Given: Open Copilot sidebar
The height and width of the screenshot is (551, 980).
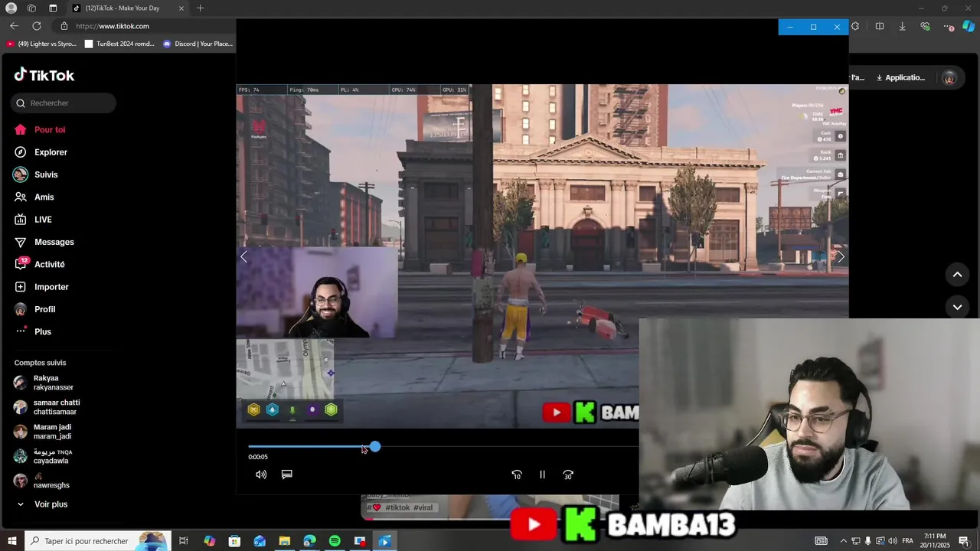Looking at the screenshot, I should coord(969,26).
